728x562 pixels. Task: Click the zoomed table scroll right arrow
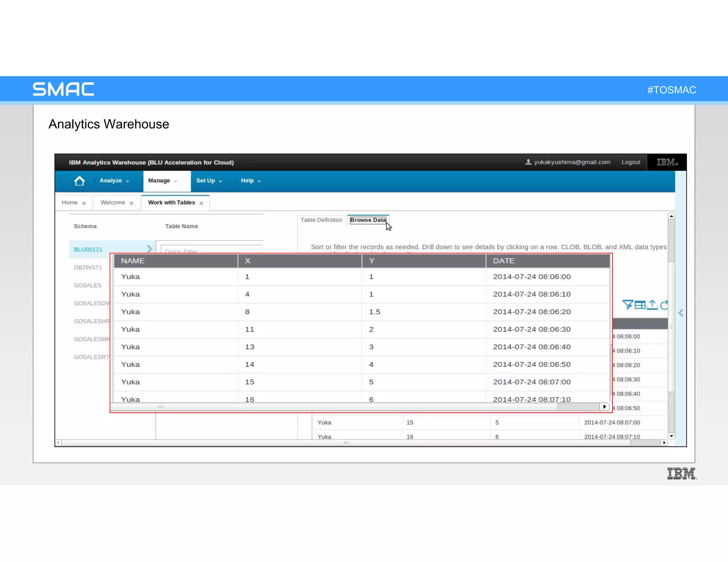[x=604, y=407]
